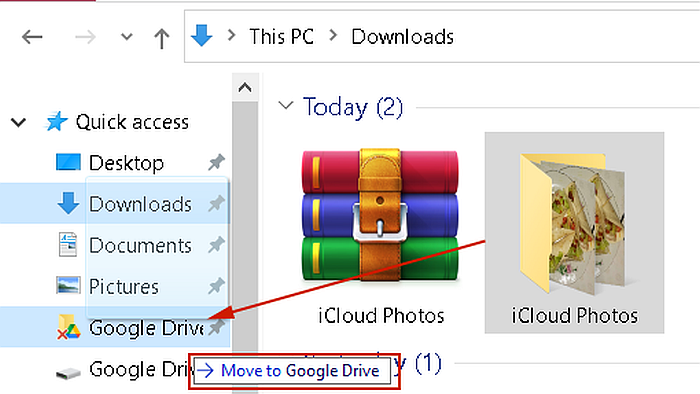
Task: Collapse the Quick access tree node
Action: [x=18, y=122]
